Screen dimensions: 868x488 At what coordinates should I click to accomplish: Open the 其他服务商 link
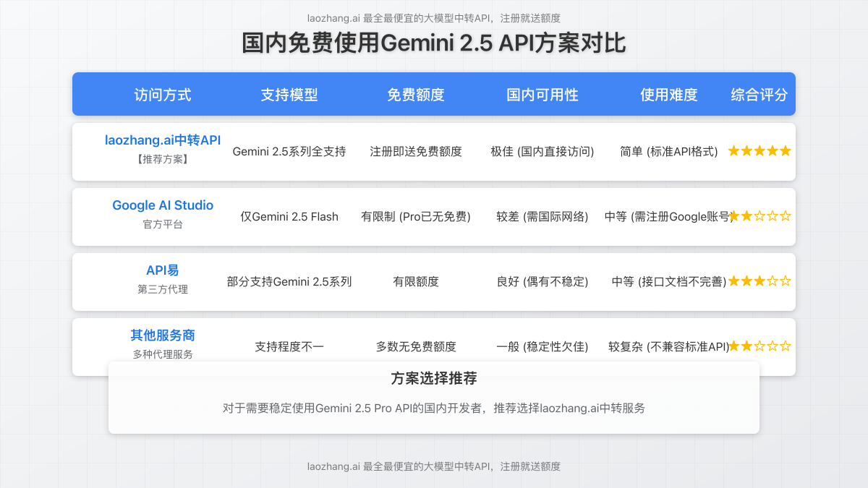(x=163, y=335)
